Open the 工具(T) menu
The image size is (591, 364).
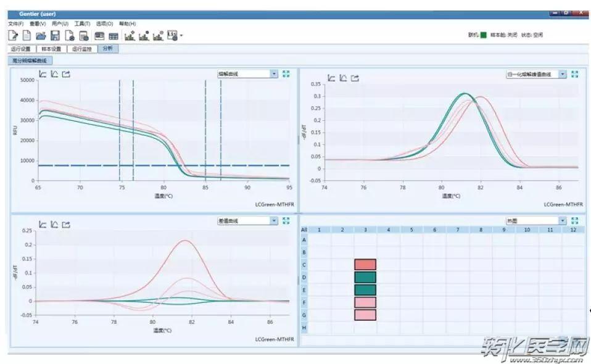click(82, 23)
